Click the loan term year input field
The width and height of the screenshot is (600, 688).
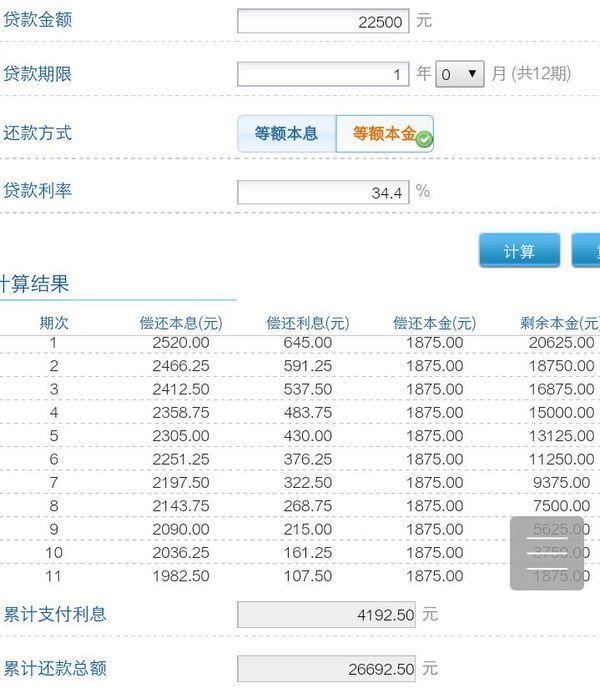click(x=322, y=74)
